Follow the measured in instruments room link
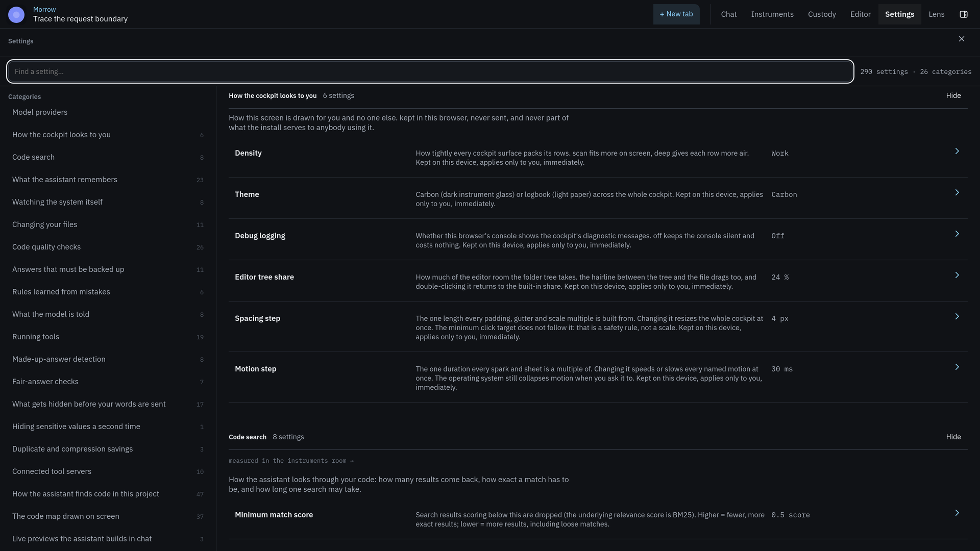 (x=291, y=461)
